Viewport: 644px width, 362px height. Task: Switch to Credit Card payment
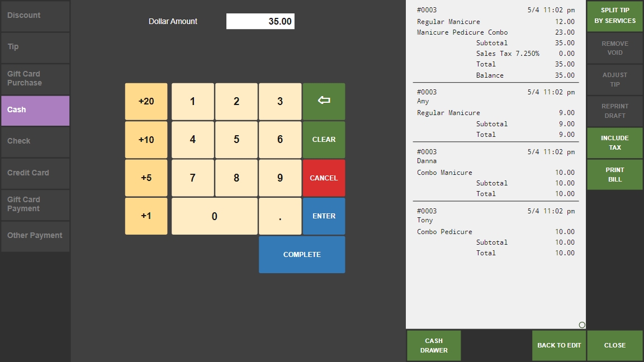[x=35, y=173]
